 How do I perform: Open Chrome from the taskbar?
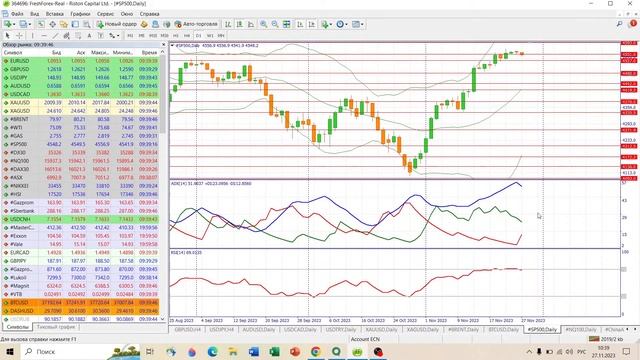pos(316,351)
